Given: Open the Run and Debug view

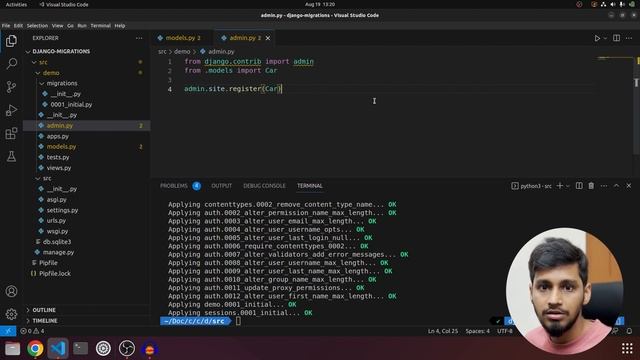Looking at the screenshot, I should pyautogui.click(x=11, y=110).
